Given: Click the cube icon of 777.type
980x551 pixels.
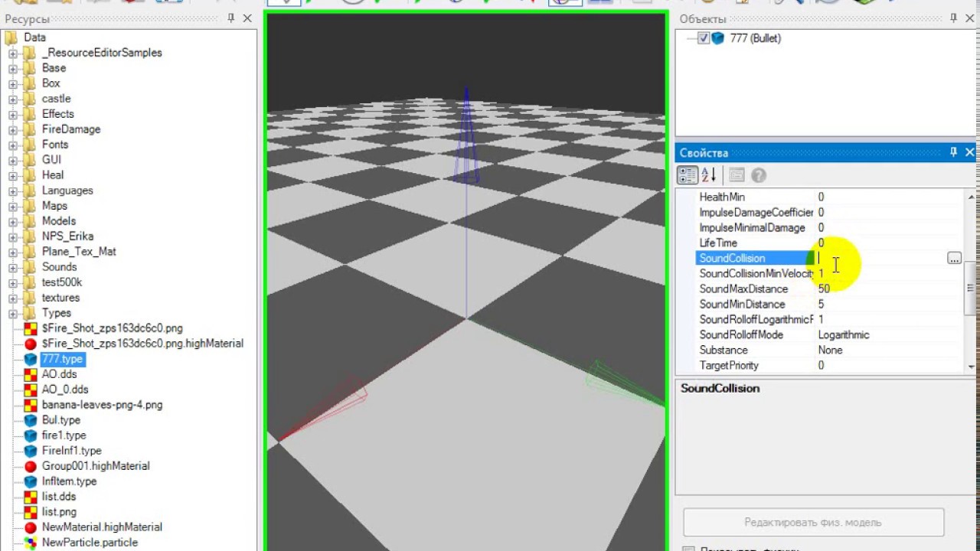Looking at the screenshot, I should pos(31,359).
